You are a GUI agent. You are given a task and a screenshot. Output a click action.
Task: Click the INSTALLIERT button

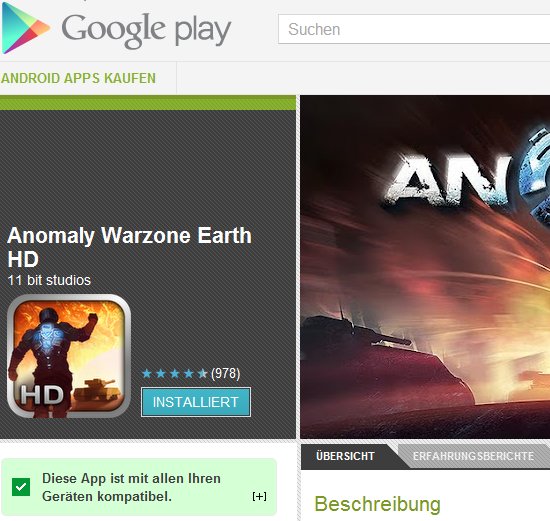(196, 402)
